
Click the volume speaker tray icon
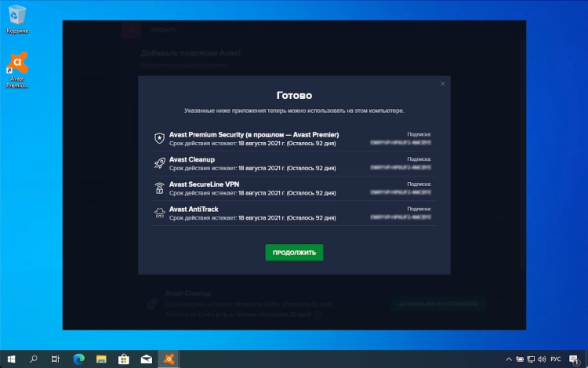tap(542, 359)
